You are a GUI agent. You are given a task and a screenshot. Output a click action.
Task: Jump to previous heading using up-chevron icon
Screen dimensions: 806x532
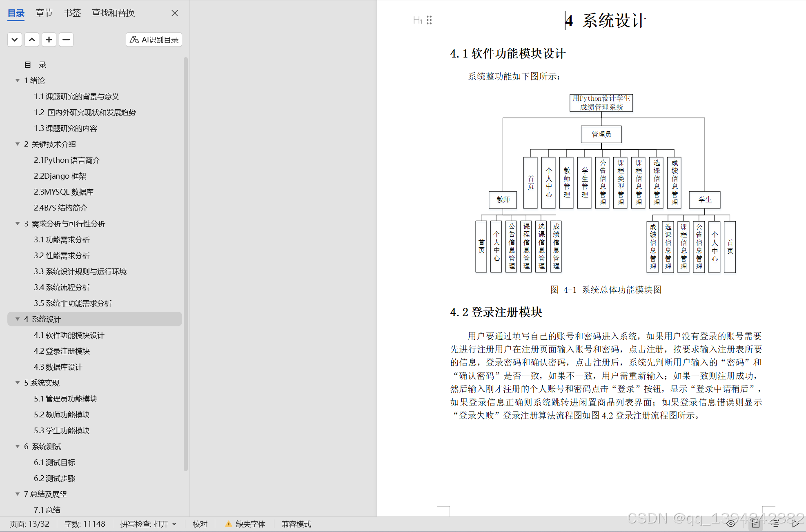[32, 39]
